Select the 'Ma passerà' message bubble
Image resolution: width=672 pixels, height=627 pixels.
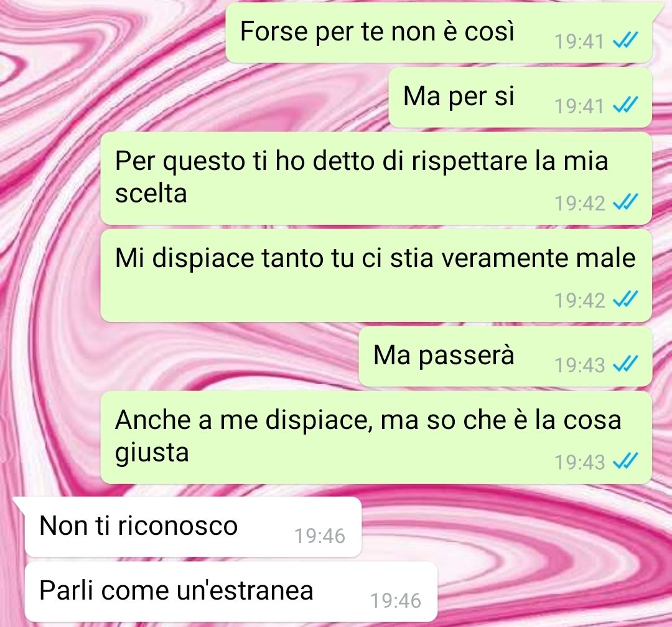click(505, 357)
